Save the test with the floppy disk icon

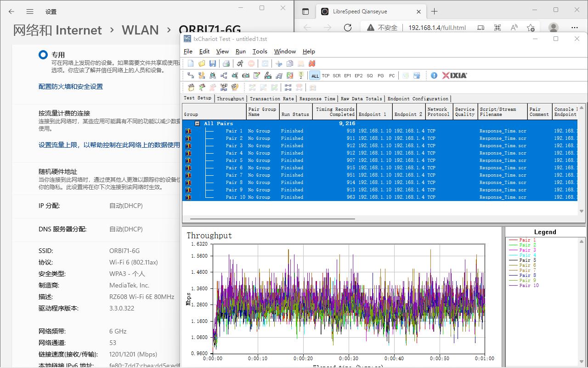213,63
